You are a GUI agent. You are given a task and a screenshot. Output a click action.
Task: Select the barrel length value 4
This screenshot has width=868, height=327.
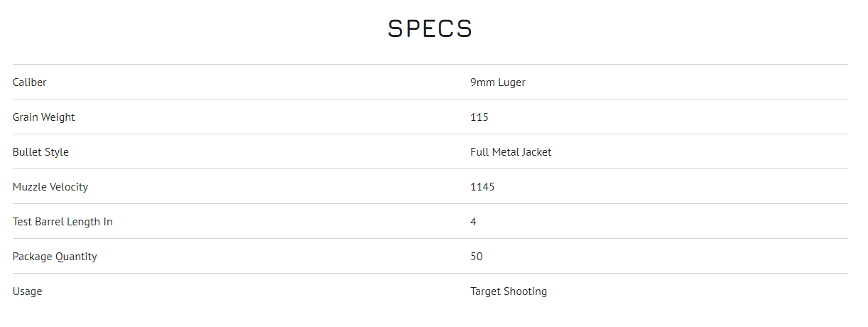pyautogui.click(x=474, y=222)
